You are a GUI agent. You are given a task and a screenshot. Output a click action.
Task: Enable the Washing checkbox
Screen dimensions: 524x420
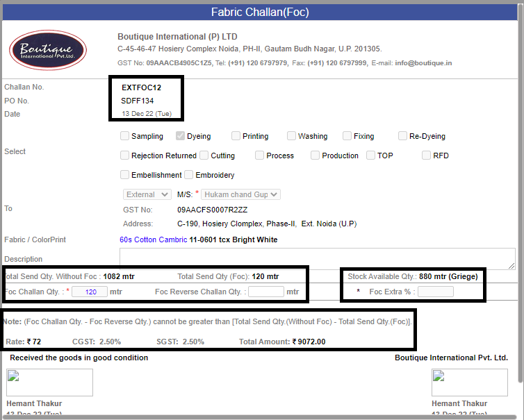(291, 136)
